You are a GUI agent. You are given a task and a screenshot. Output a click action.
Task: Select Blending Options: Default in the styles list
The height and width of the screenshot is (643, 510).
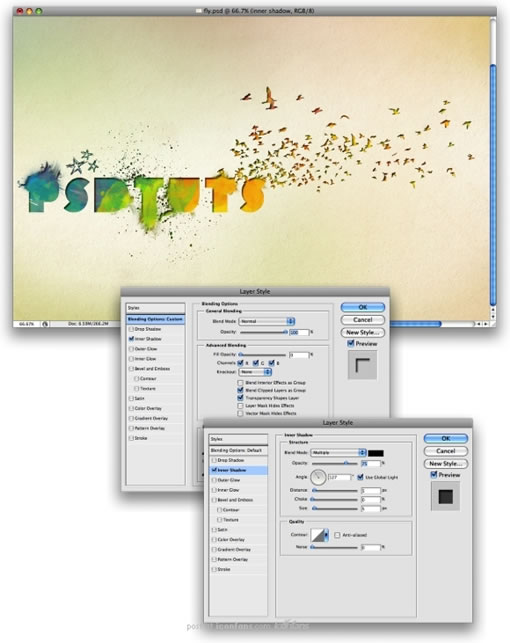[238, 450]
